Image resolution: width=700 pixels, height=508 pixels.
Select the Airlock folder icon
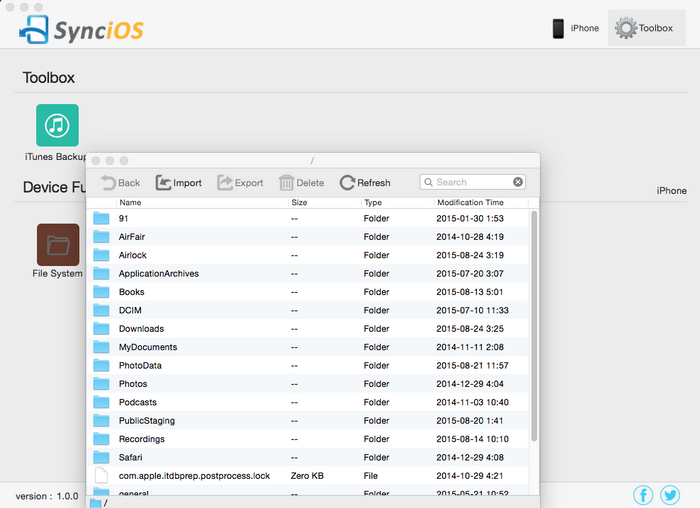tap(101, 255)
